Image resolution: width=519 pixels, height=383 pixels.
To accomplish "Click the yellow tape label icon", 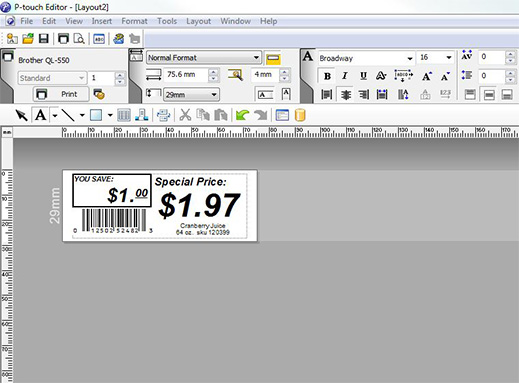I will (273, 59).
